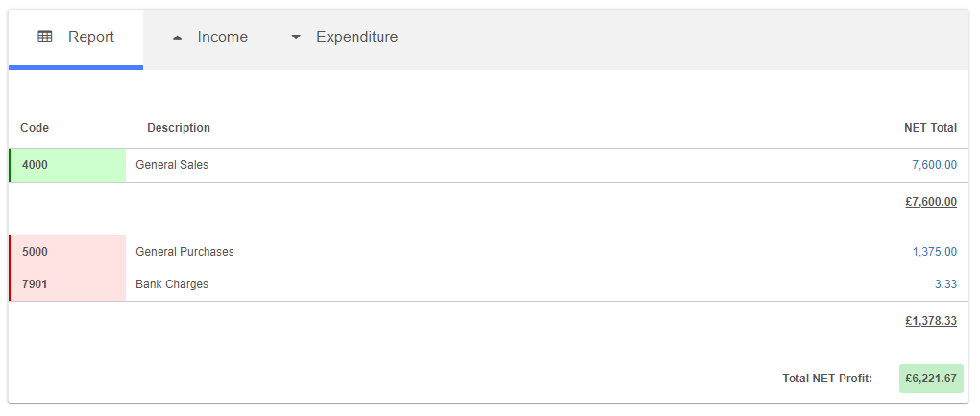Click the Code column header
This screenshot has height=416, width=980.
[35, 128]
